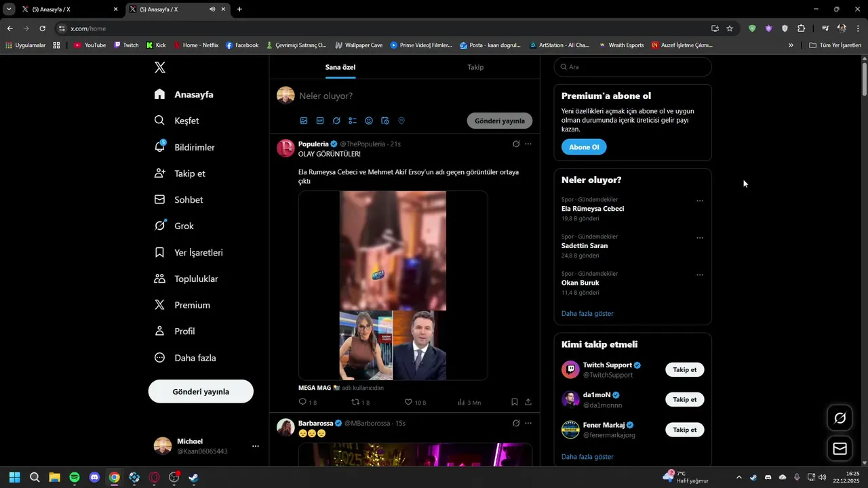Bookmark this page star icon

pos(730,28)
